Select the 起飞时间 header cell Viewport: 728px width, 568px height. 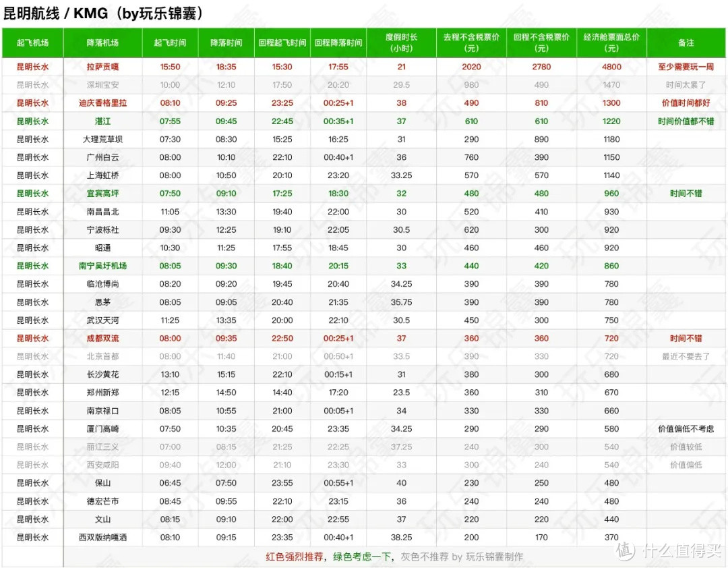(x=170, y=42)
